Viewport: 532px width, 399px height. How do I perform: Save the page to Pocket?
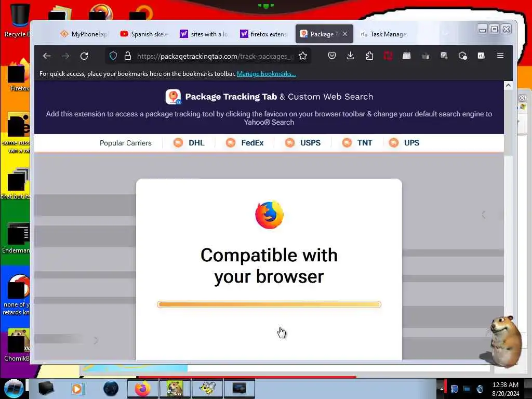[332, 56]
